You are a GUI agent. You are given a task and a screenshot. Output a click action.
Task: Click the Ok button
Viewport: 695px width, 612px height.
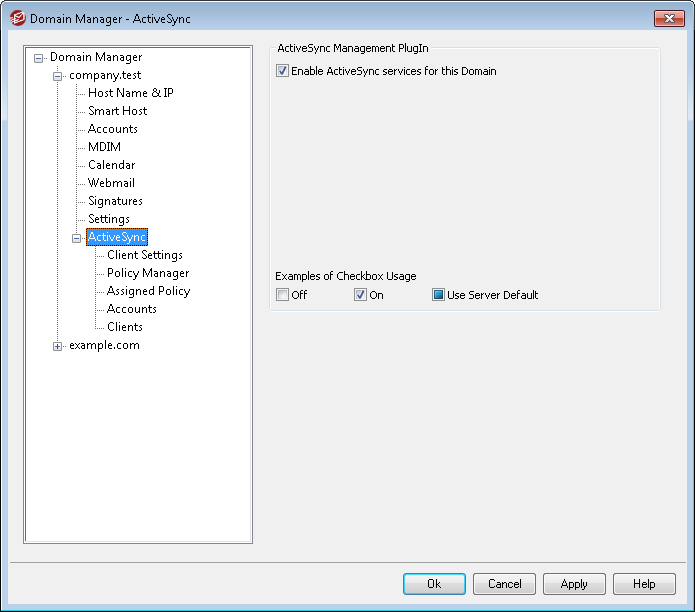tap(434, 584)
